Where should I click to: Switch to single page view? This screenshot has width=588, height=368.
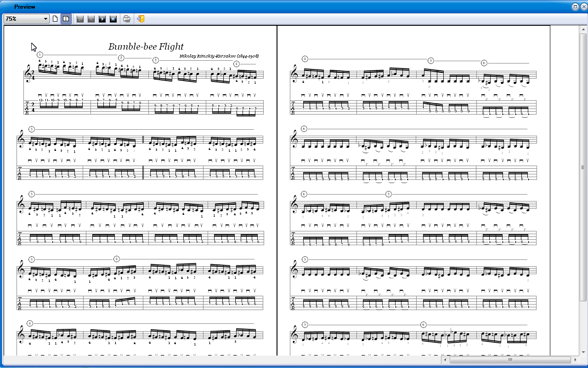click(56, 19)
